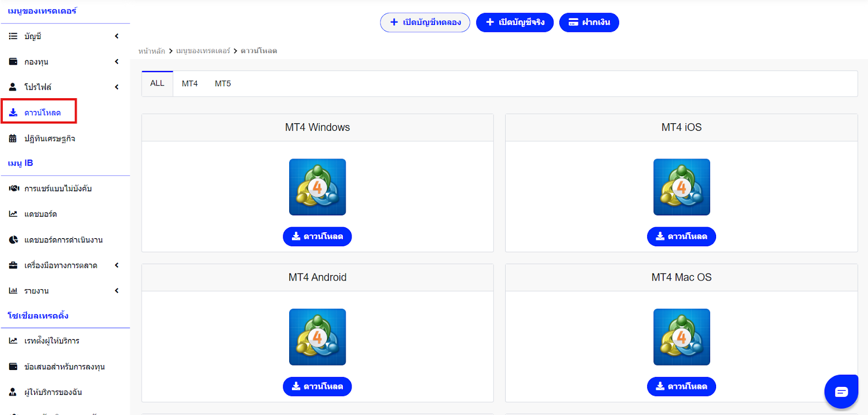Click the ฝากเงิน deposit button
Image resolution: width=868 pixels, height=415 pixels.
click(x=589, y=22)
